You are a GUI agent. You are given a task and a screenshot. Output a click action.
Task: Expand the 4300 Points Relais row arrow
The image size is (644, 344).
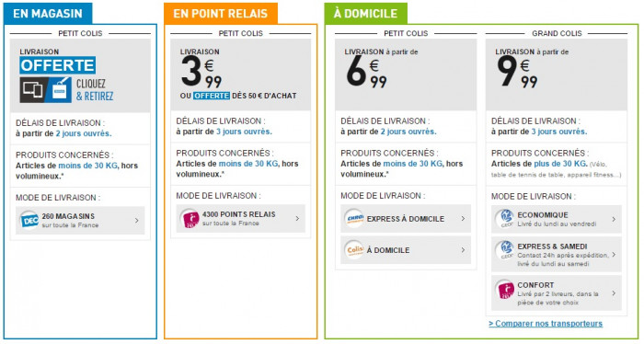297,218
